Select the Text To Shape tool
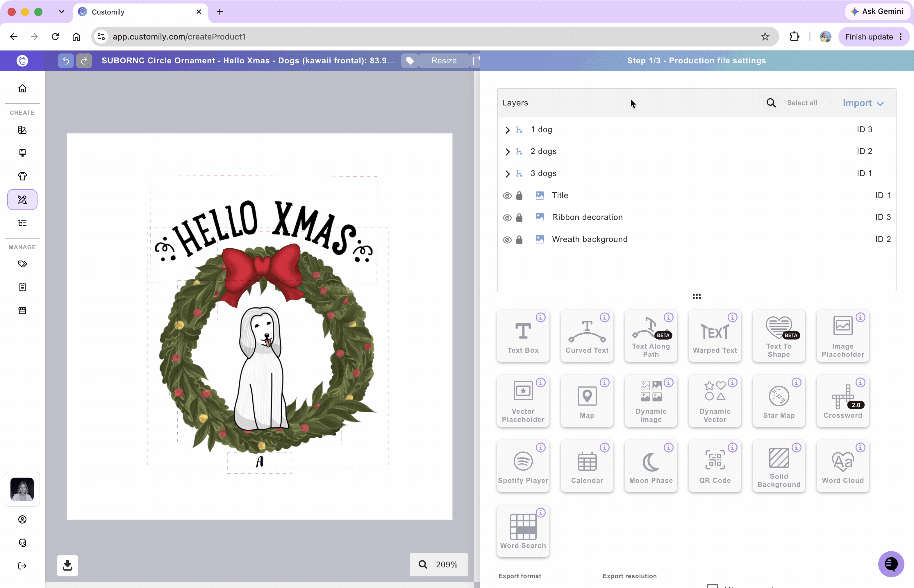Image resolution: width=914 pixels, height=588 pixels. coord(779,336)
